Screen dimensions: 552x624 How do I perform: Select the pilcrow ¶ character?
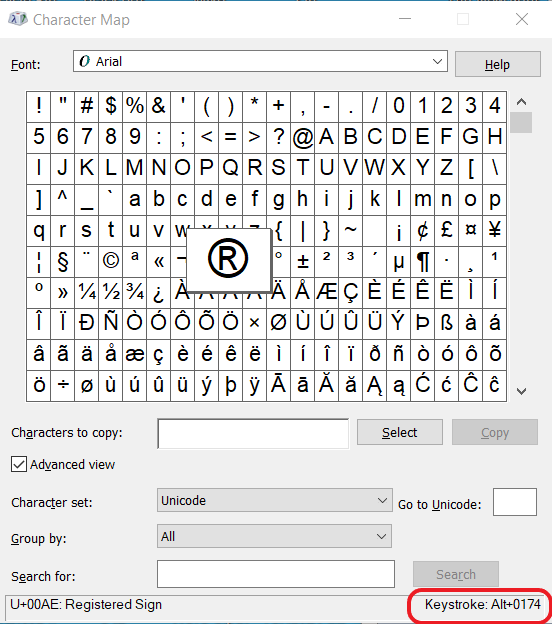pos(423,261)
